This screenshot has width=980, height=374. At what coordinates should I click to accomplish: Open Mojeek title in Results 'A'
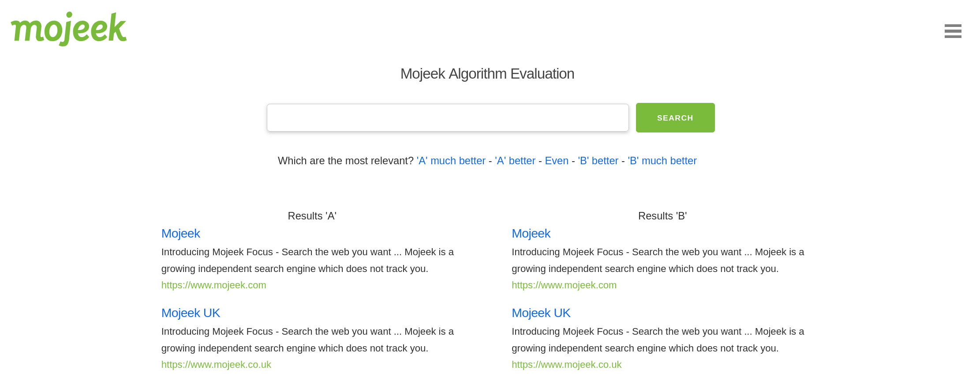(181, 234)
